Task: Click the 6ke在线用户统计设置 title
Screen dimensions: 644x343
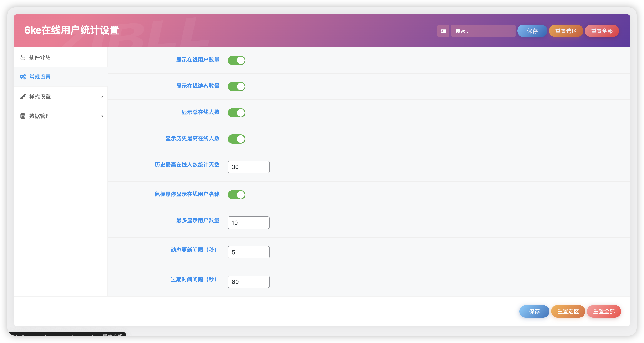Action: coord(71,30)
